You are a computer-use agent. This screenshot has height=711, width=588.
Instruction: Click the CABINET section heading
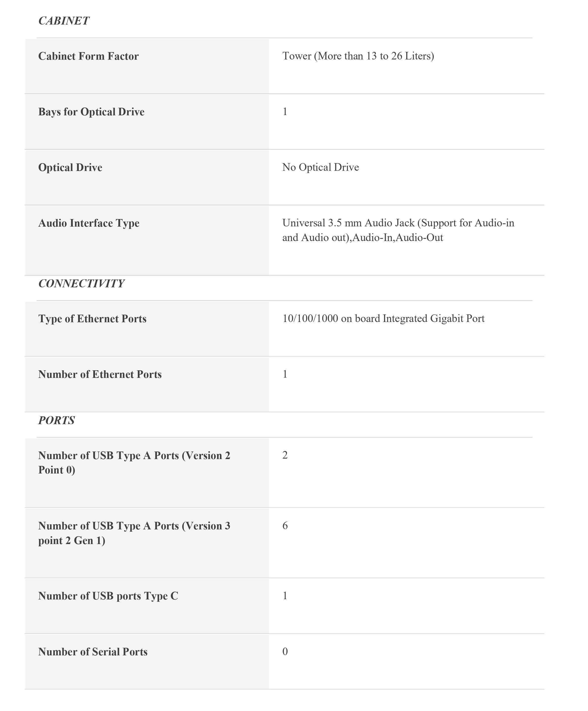[x=64, y=21]
